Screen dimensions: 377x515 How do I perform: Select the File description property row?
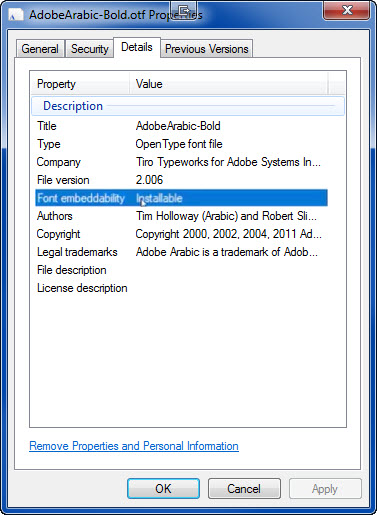coord(181,270)
